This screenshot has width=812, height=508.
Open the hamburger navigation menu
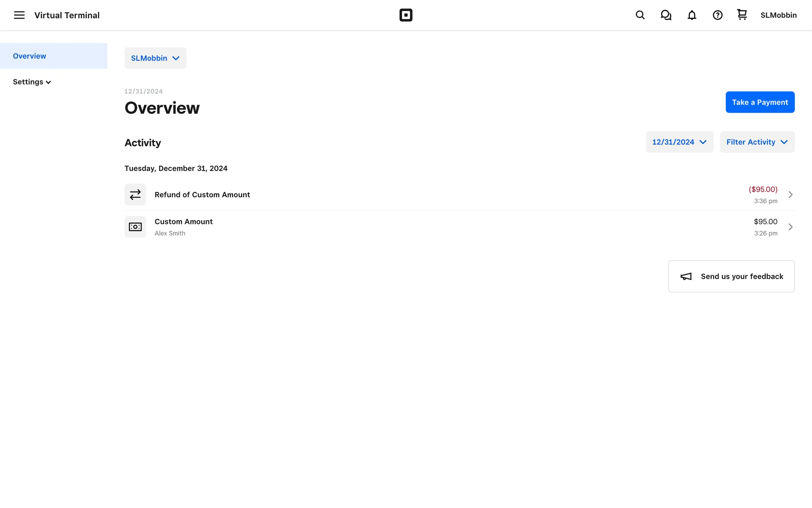(x=19, y=15)
